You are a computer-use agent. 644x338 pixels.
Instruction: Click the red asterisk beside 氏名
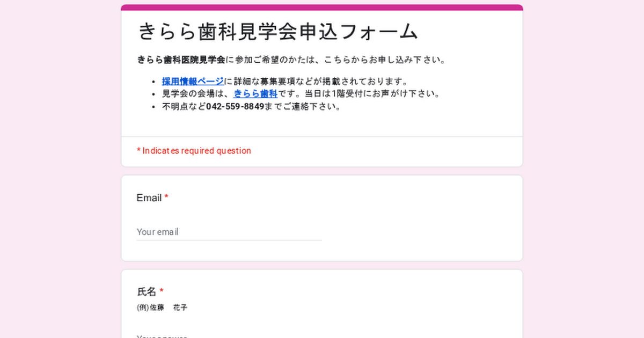(162, 292)
